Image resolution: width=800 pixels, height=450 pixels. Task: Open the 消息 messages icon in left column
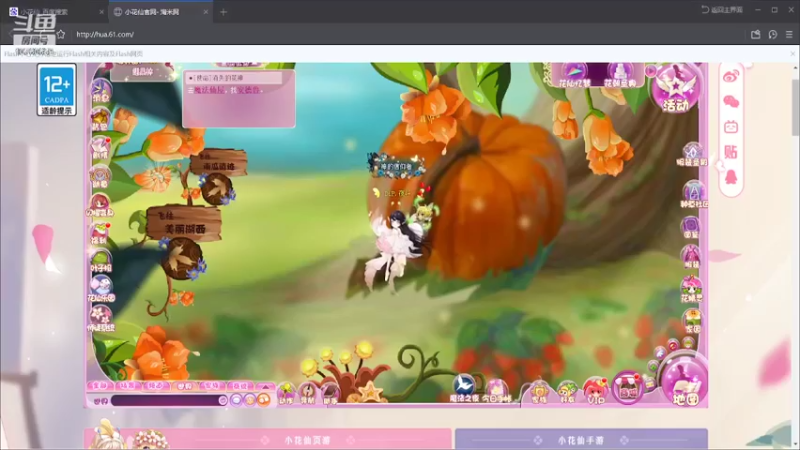click(101, 91)
